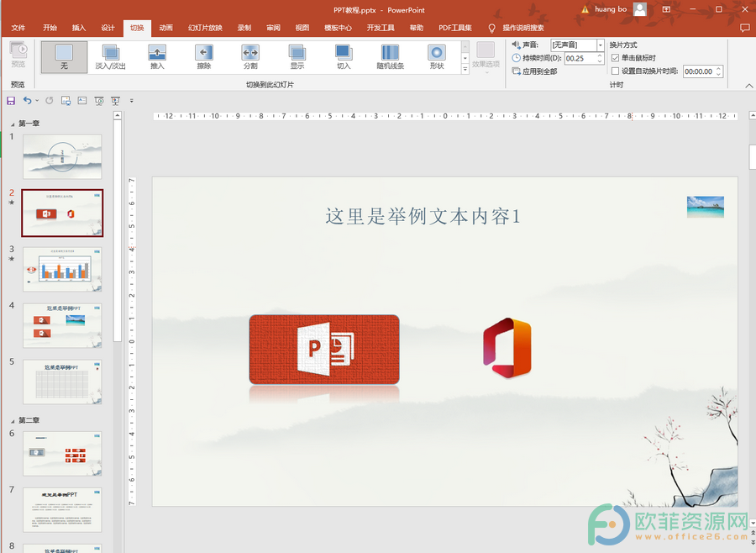Select slide 7 text thumbnail
The height and width of the screenshot is (553, 756).
point(62,510)
